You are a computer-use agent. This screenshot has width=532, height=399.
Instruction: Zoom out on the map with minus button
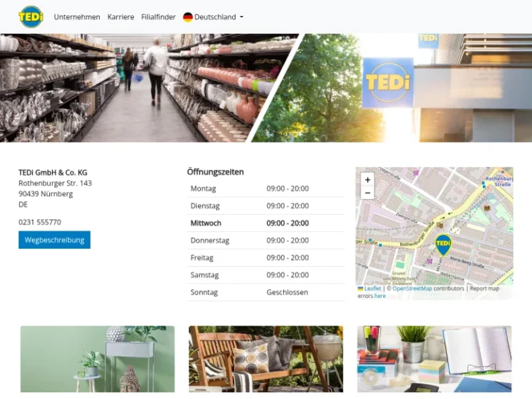pos(367,193)
